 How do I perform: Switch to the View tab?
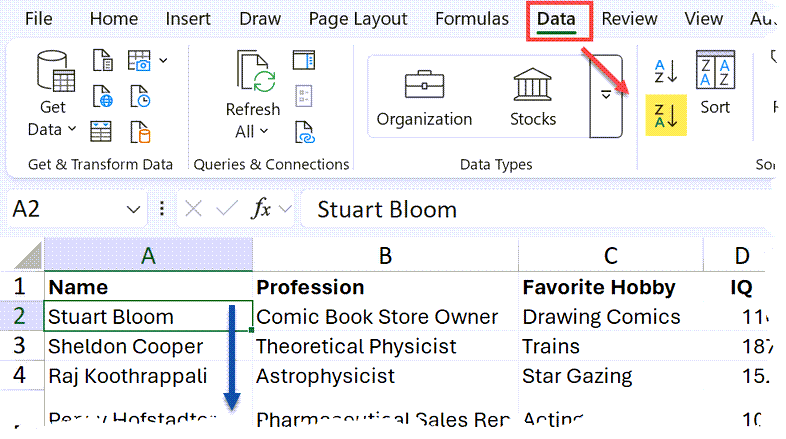coord(703,19)
